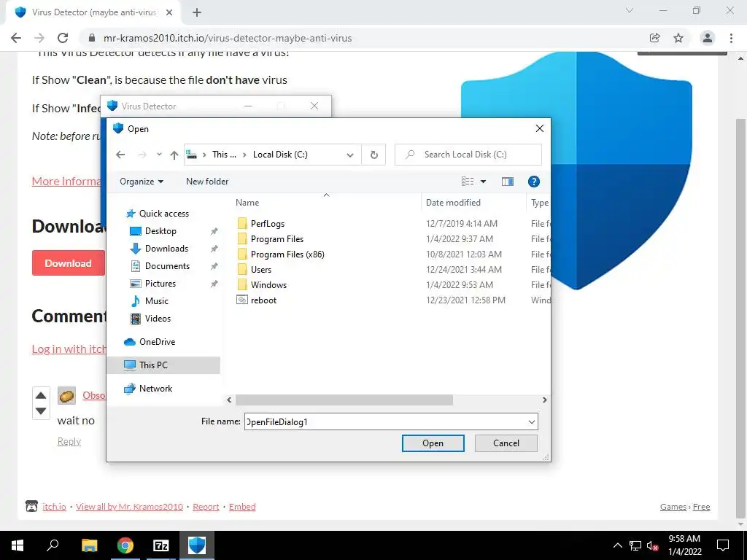
Task: Open the Games category link
Action: [673, 507]
